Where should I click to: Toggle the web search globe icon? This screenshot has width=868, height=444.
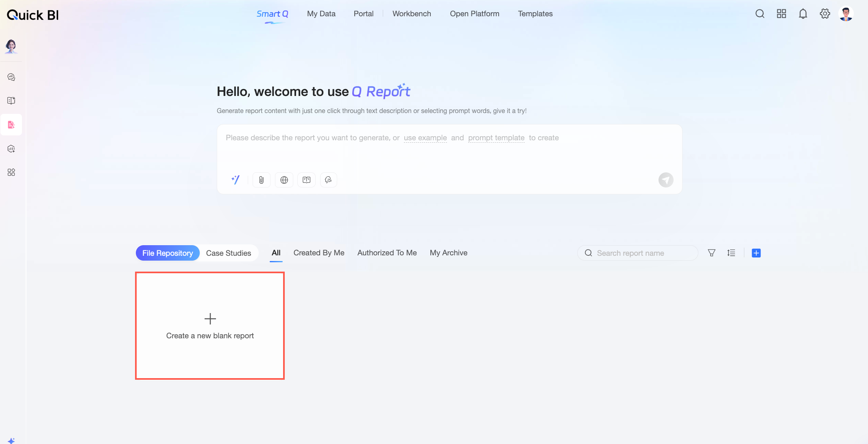pos(284,180)
